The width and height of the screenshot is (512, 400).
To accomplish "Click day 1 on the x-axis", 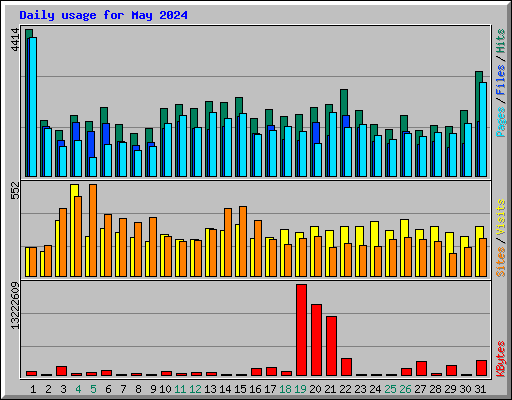I will (x=33, y=389).
